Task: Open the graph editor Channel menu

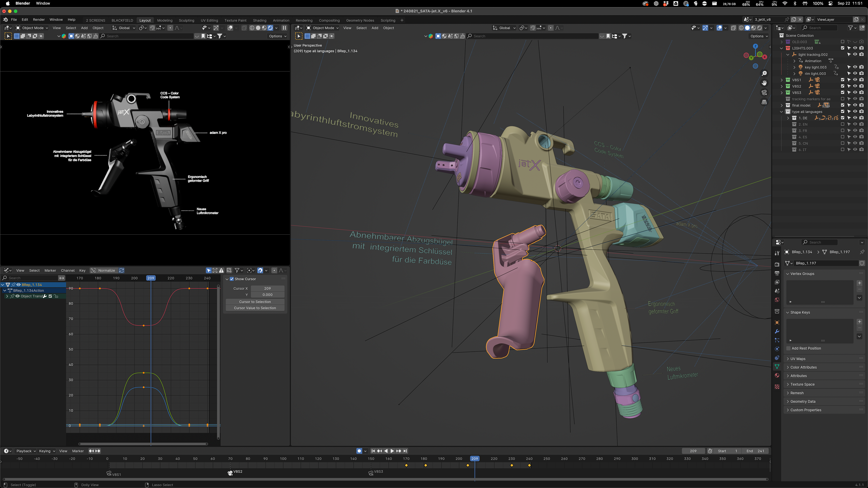Action: point(68,270)
